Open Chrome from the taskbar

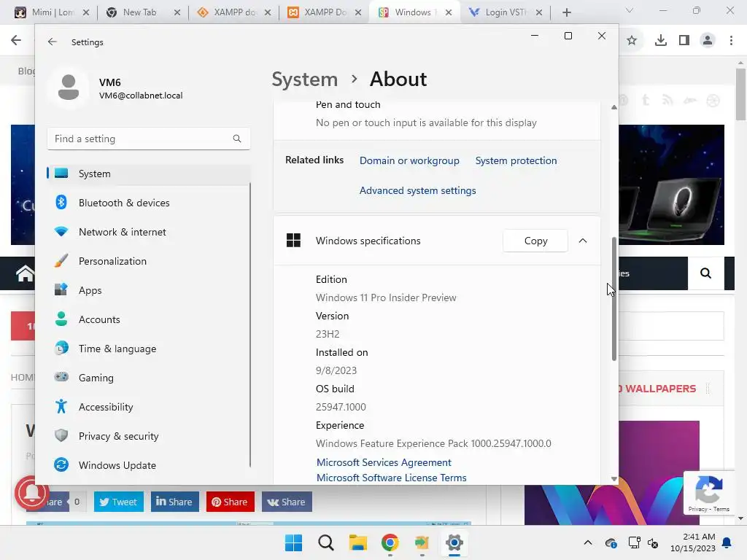(390, 542)
